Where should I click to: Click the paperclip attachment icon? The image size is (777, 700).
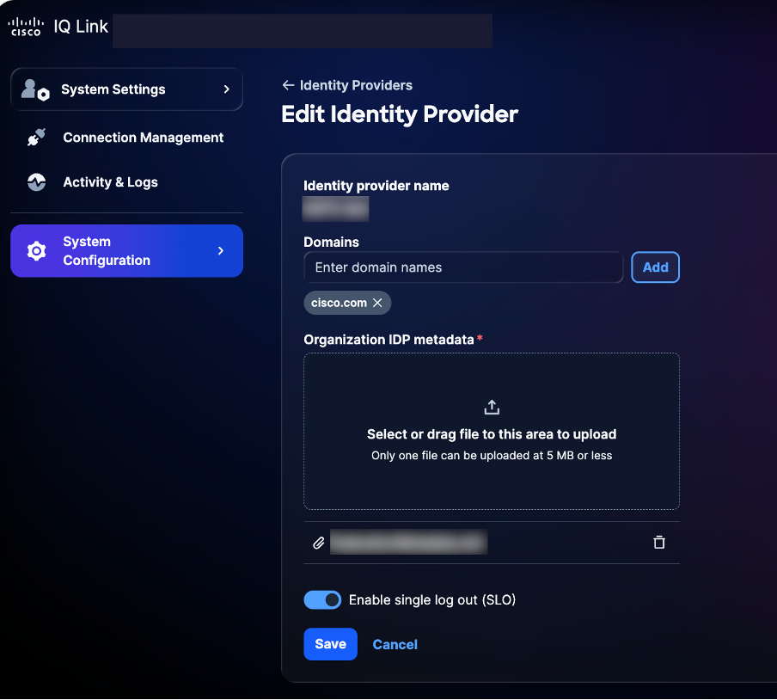pyautogui.click(x=319, y=543)
